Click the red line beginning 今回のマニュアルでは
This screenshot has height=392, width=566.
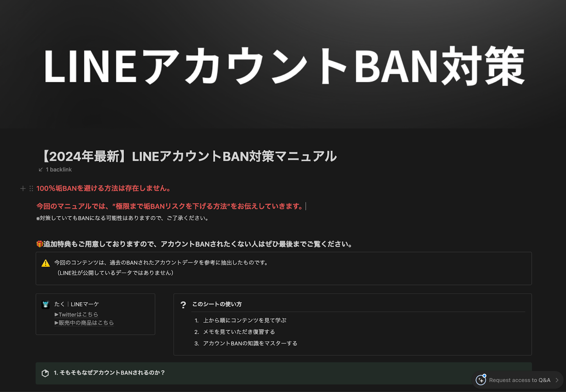click(x=170, y=206)
